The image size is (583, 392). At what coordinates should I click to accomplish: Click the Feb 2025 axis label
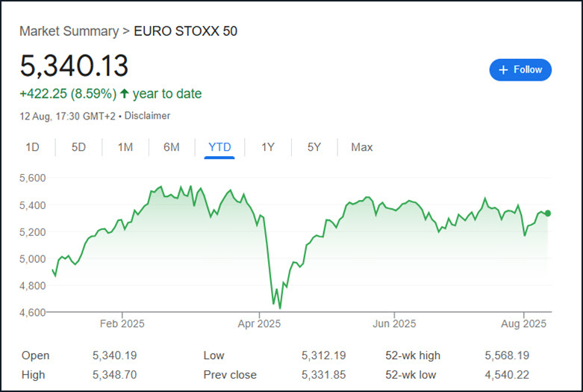[x=122, y=324]
